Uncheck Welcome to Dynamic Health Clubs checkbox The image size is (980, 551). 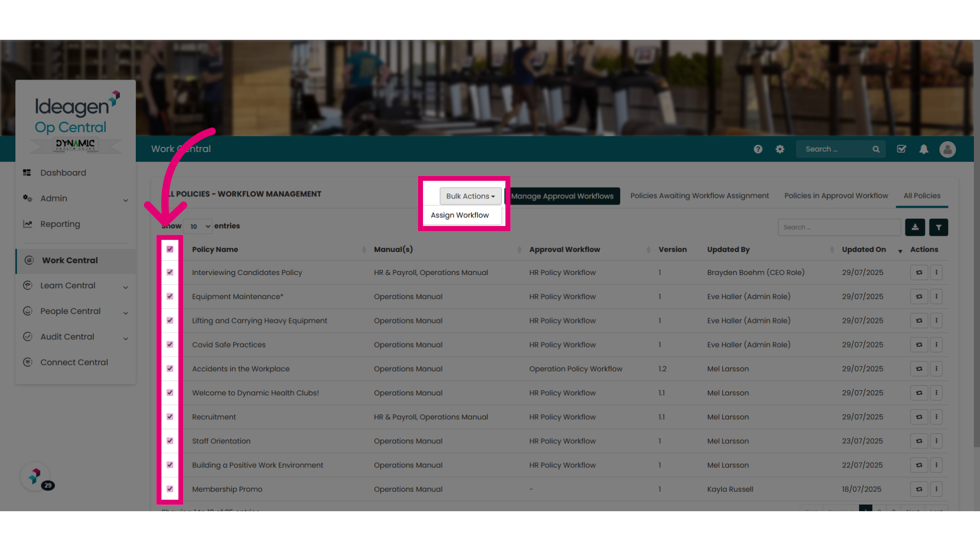(170, 392)
